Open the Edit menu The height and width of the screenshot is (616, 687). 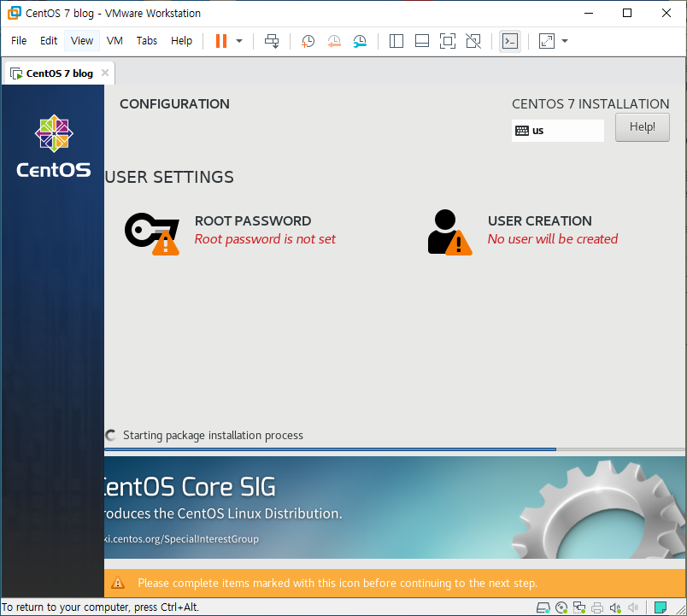pos(49,41)
